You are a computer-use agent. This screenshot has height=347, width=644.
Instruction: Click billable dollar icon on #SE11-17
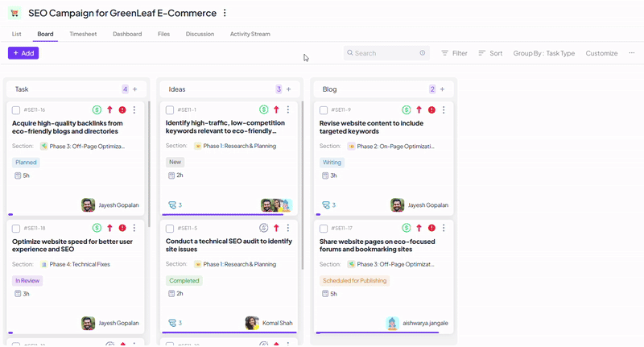[407, 228]
